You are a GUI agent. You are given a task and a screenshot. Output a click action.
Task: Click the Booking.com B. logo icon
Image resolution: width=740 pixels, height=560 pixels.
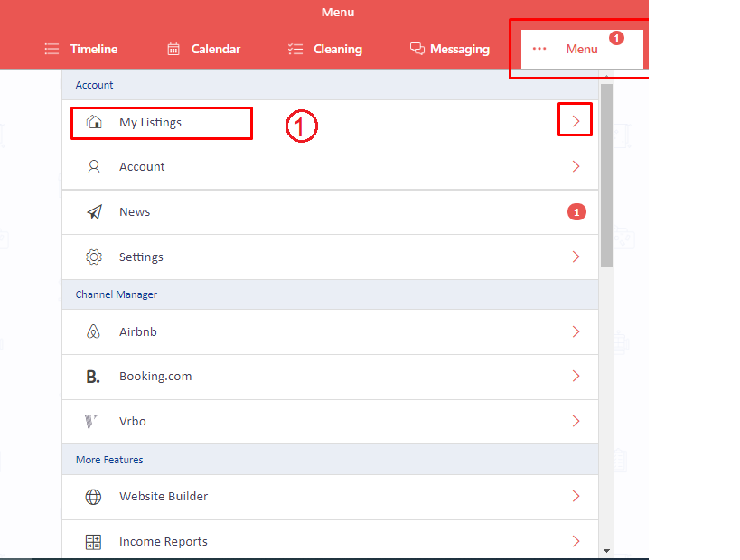pyautogui.click(x=93, y=377)
